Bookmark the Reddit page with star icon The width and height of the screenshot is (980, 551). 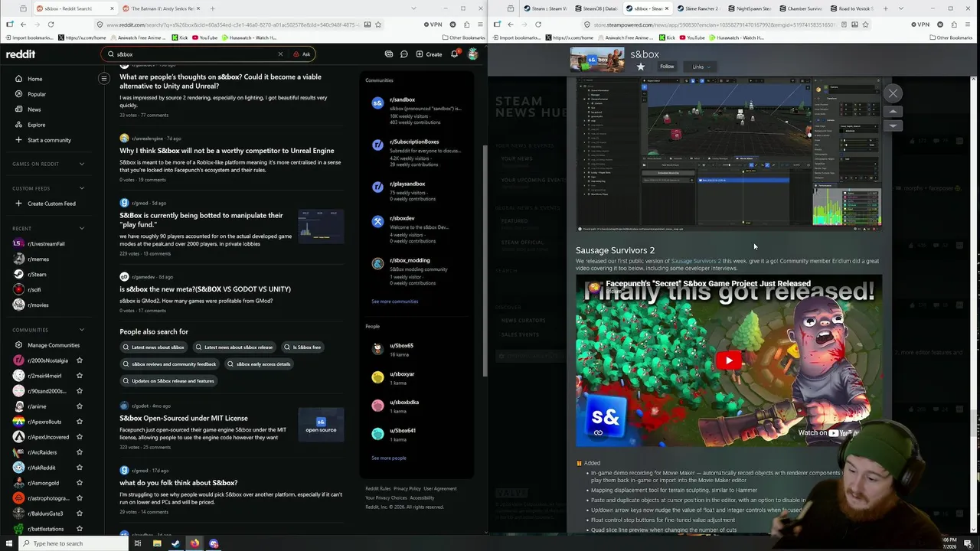point(378,24)
